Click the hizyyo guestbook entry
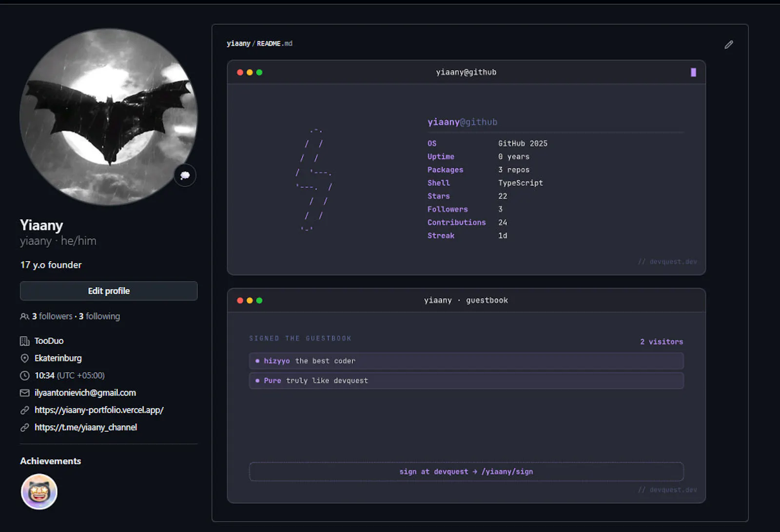The height and width of the screenshot is (532, 780). (466, 361)
